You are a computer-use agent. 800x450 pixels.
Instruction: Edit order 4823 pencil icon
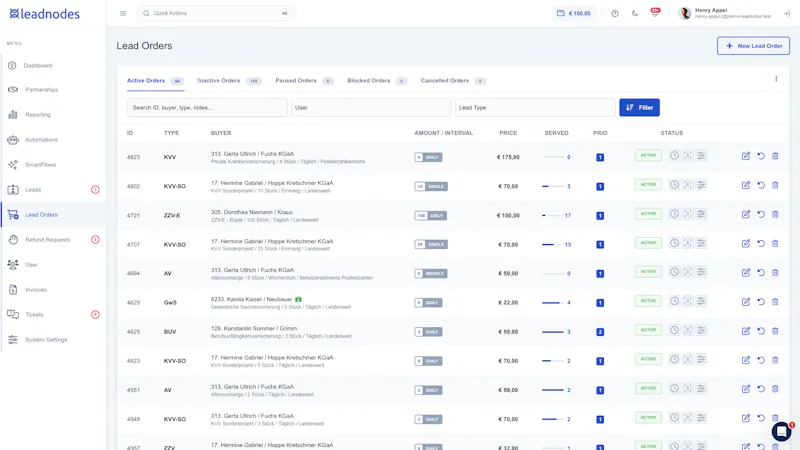(x=745, y=156)
